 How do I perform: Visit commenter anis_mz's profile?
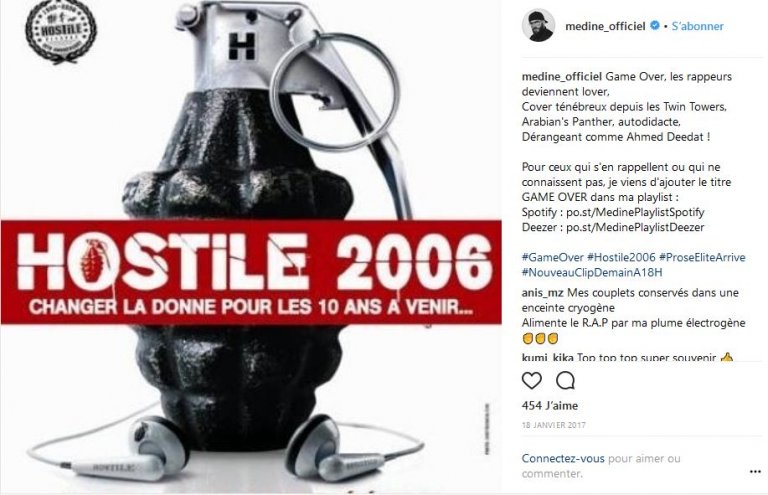click(x=543, y=293)
